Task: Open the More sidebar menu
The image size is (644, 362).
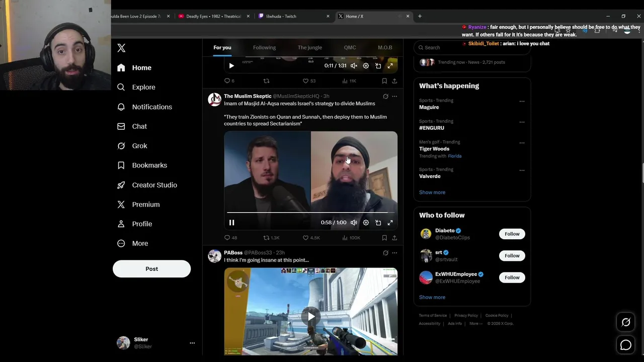Action: pos(133,243)
